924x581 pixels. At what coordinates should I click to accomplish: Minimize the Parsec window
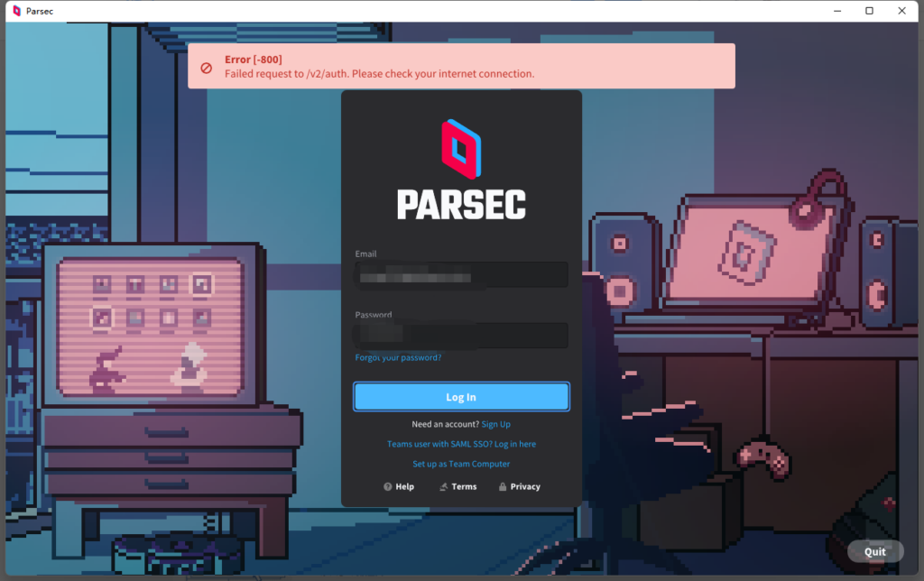coord(836,11)
